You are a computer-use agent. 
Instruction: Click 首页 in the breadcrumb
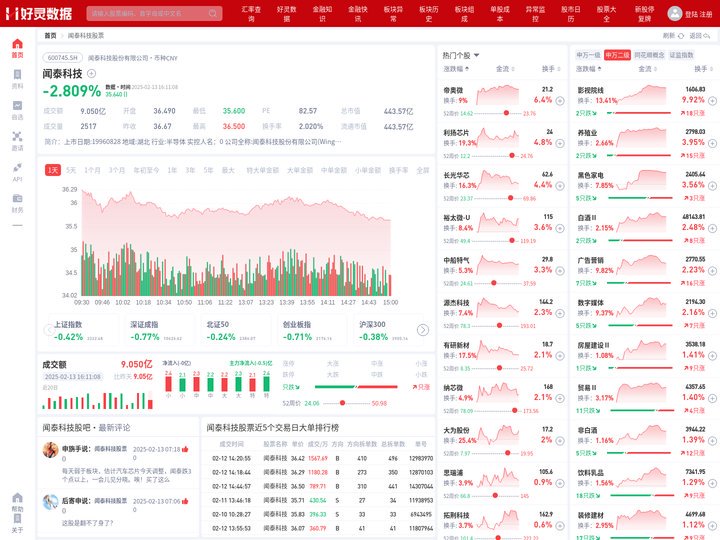50,35
